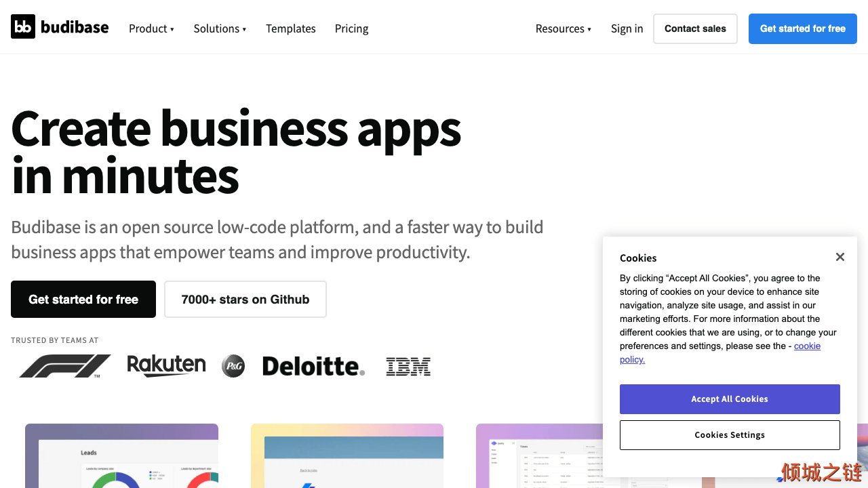Click the Create business apps in minutes heading

(x=236, y=152)
